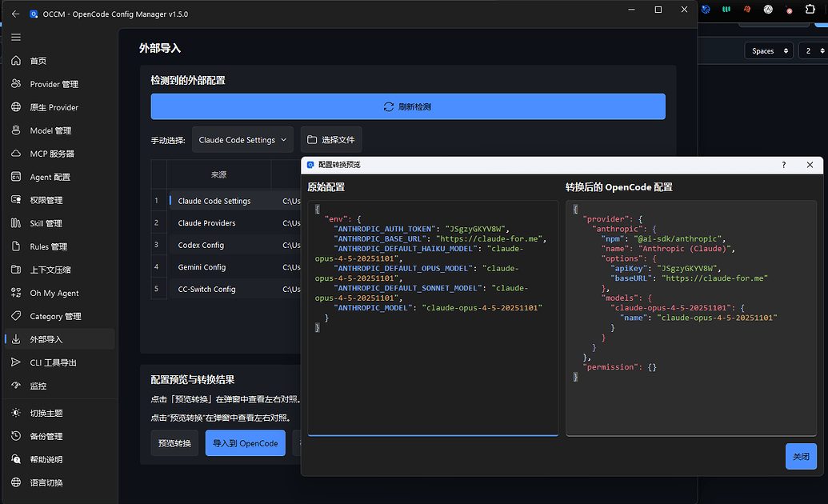The height and width of the screenshot is (504, 828).
Task: Click the 关闭 button in preview dialog
Action: tap(801, 457)
